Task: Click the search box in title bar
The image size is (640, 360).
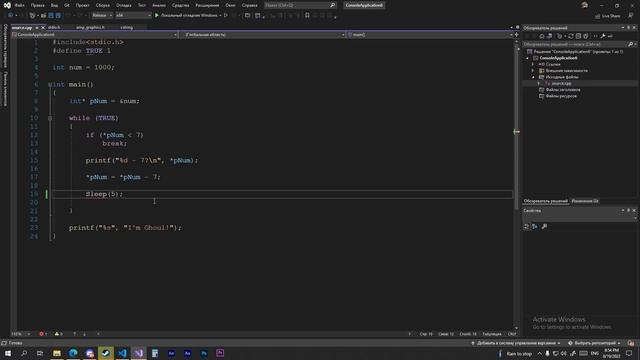Action: (x=300, y=5)
